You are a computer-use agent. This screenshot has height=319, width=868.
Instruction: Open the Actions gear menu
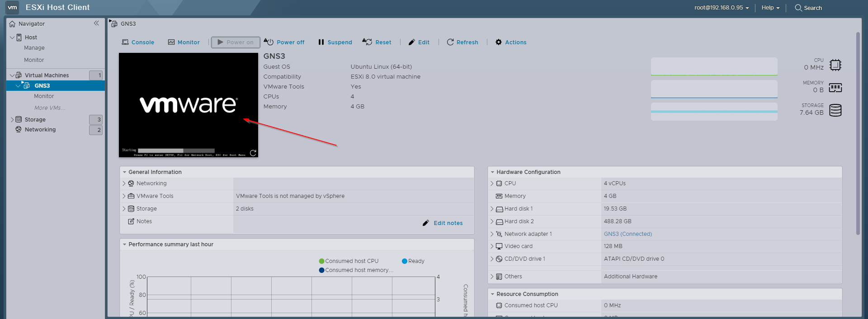coord(511,42)
